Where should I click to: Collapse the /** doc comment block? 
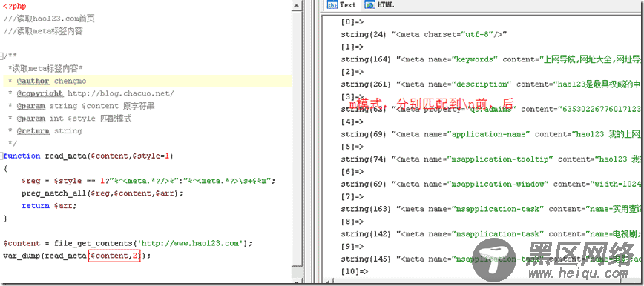coord(1,56)
